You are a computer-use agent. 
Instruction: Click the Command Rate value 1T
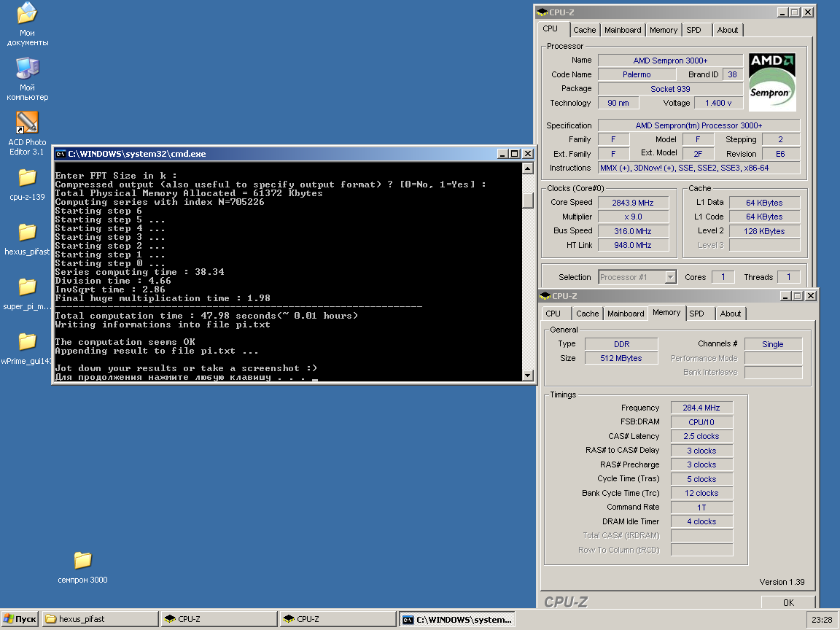click(x=701, y=507)
